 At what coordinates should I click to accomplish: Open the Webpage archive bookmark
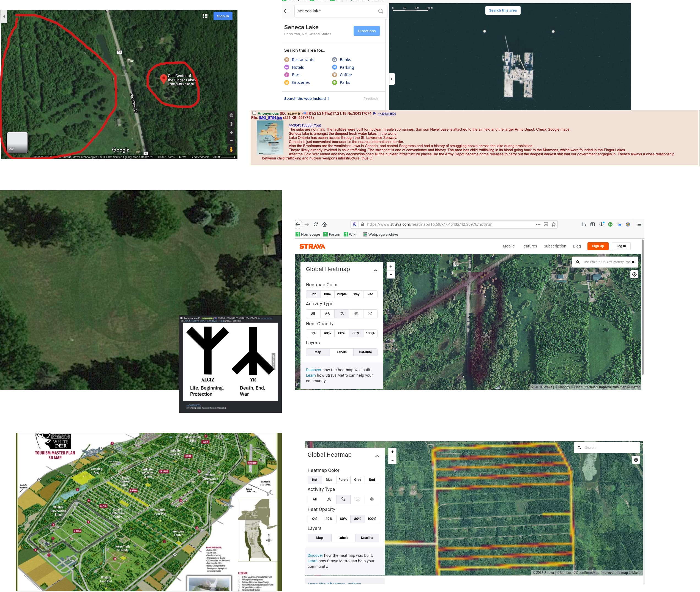click(380, 235)
